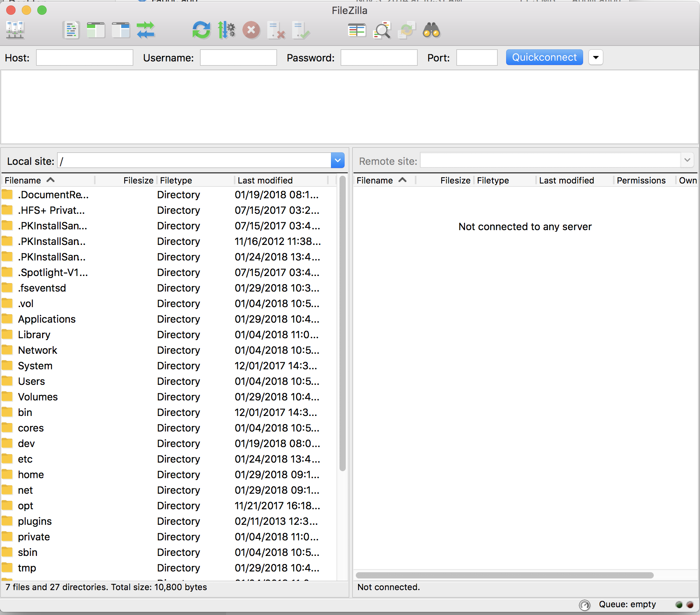Click inside the Host input field

coord(84,57)
